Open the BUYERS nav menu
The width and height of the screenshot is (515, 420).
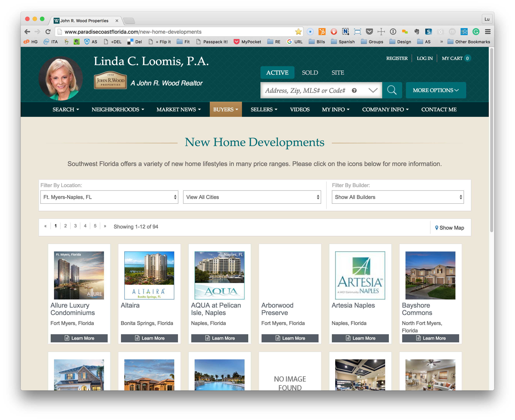click(225, 110)
